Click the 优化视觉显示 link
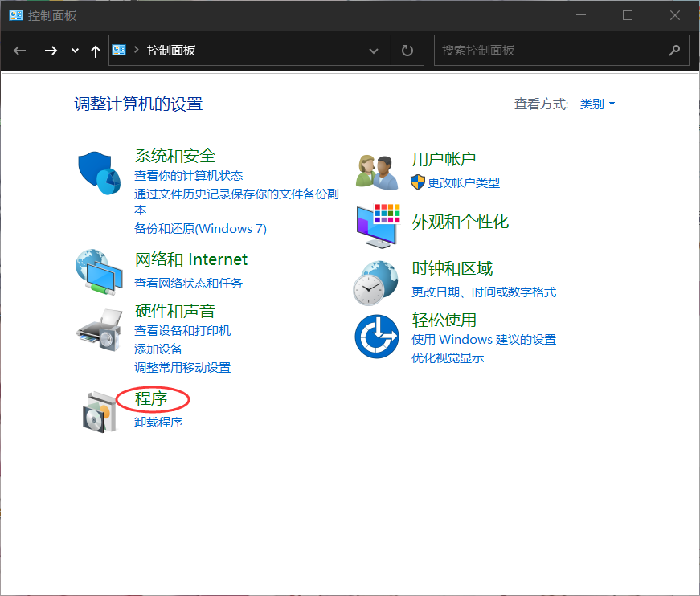This screenshot has width=700, height=596. click(x=448, y=357)
